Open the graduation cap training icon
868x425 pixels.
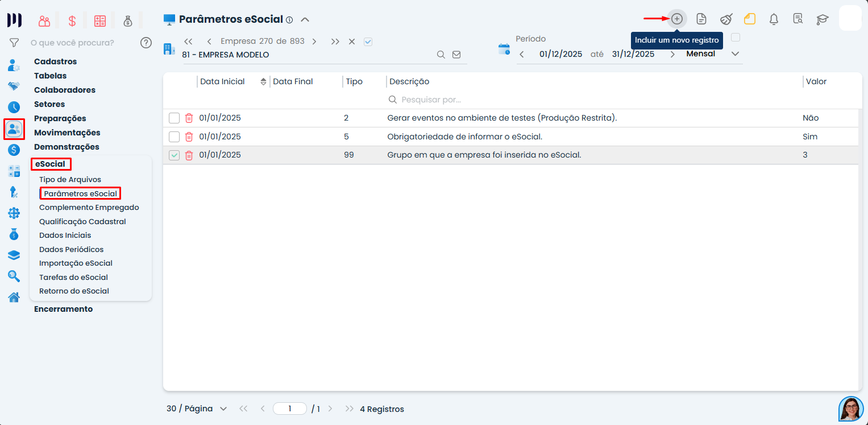822,19
